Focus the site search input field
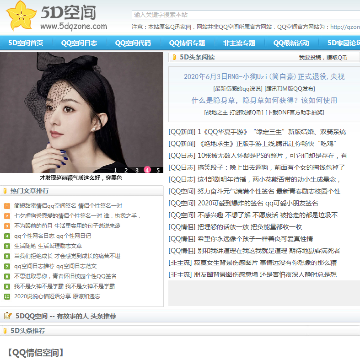Screen dimensions: 360x360 click(x=246, y=15)
